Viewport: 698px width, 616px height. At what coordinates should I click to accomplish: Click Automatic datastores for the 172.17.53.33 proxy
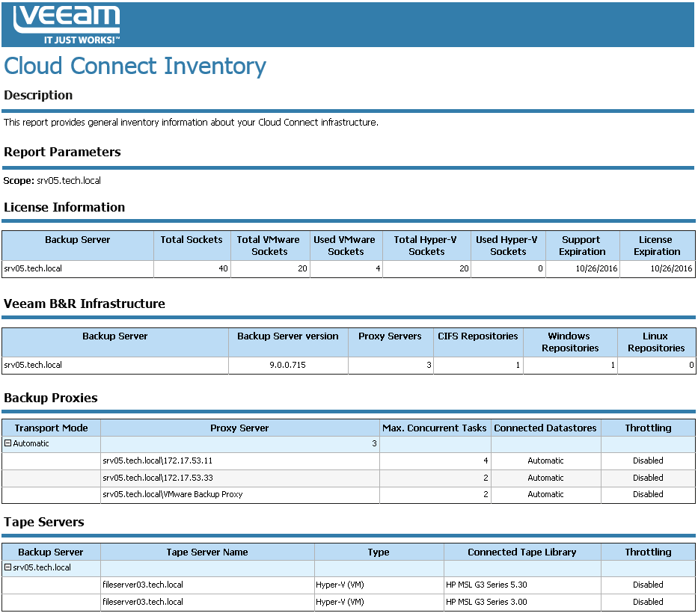click(x=545, y=478)
